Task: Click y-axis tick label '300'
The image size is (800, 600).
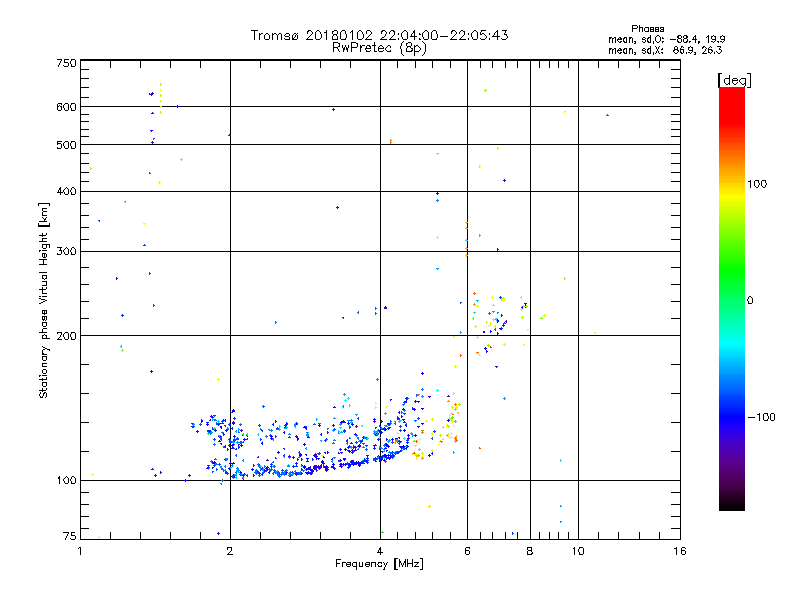Action: tap(66, 252)
